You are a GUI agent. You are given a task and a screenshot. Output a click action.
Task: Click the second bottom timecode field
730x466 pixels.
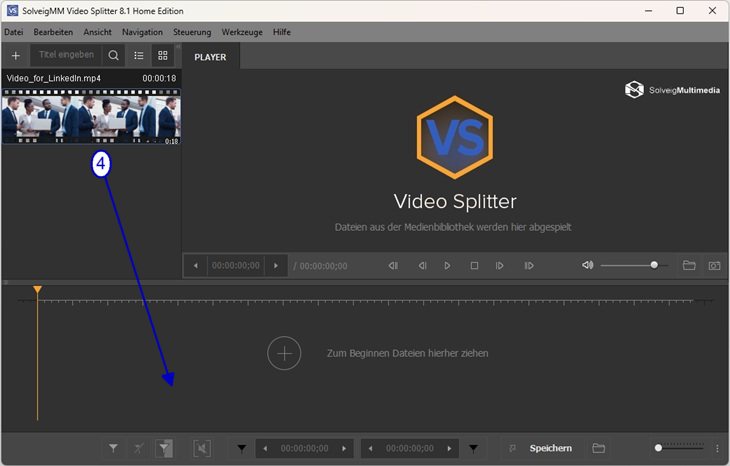pyautogui.click(x=410, y=449)
